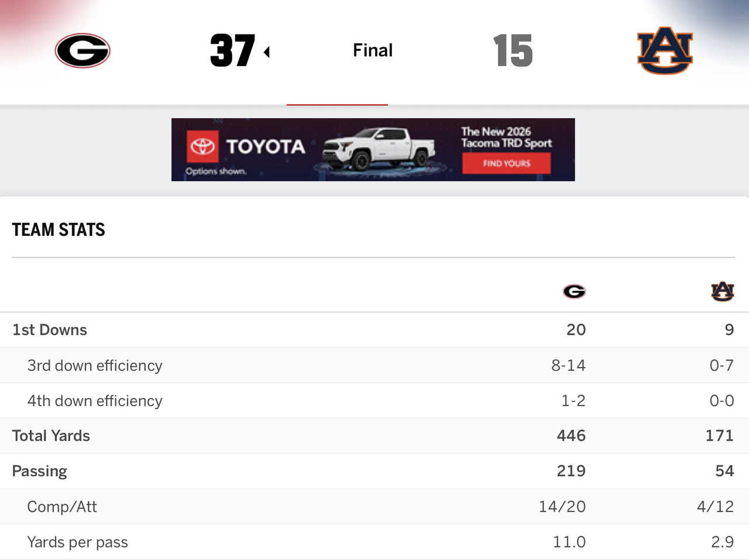Select the Comp/Att stat row
749x560 pixels.
click(374, 507)
